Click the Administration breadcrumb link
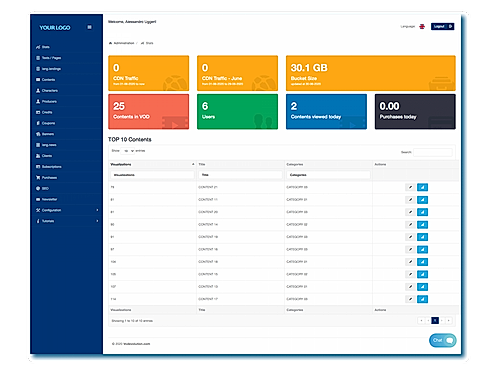The image size is (491, 368). click(124, 43)
